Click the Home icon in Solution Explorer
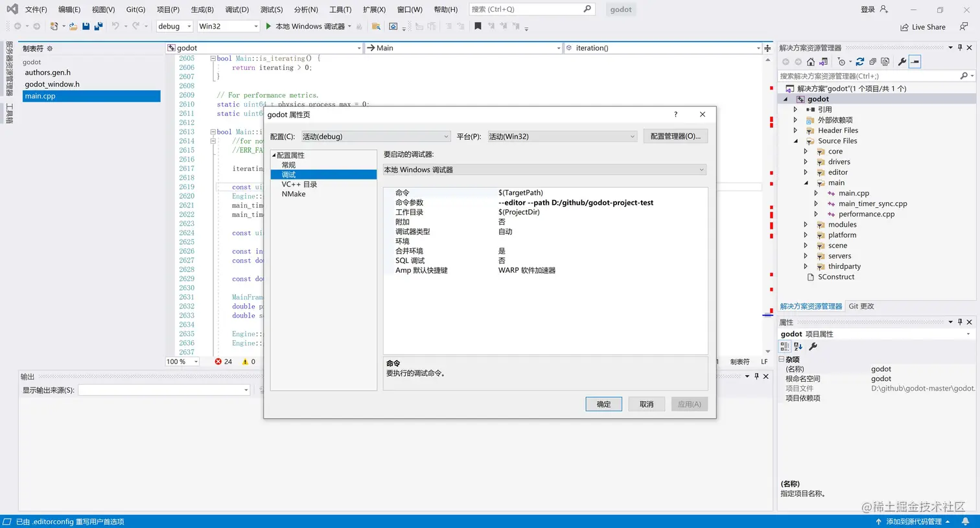 (x=811, y=62)
